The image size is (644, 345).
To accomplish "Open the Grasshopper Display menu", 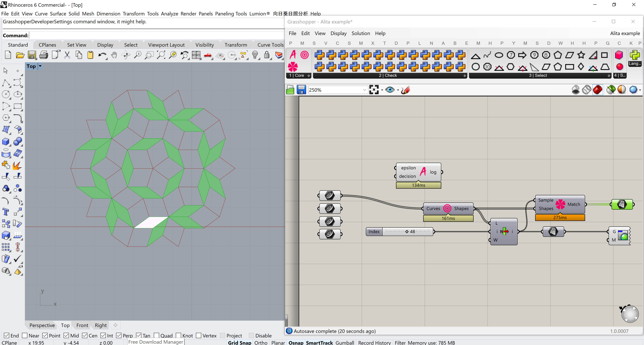I will click(x=338, y=33).
